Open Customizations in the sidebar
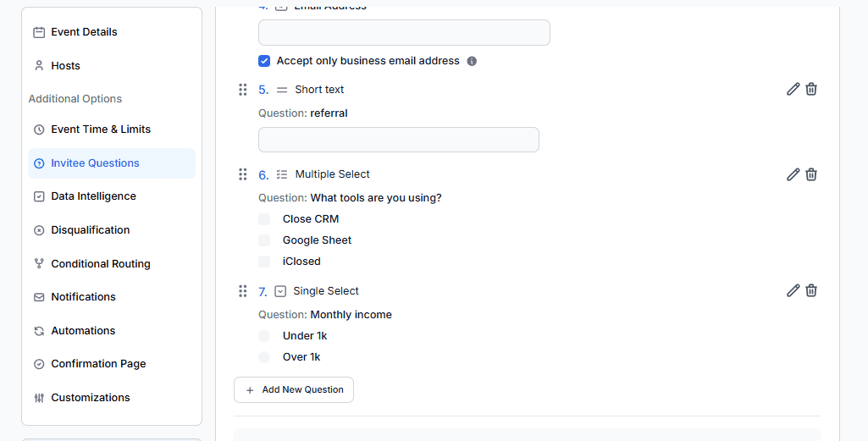 pos(90,398)
